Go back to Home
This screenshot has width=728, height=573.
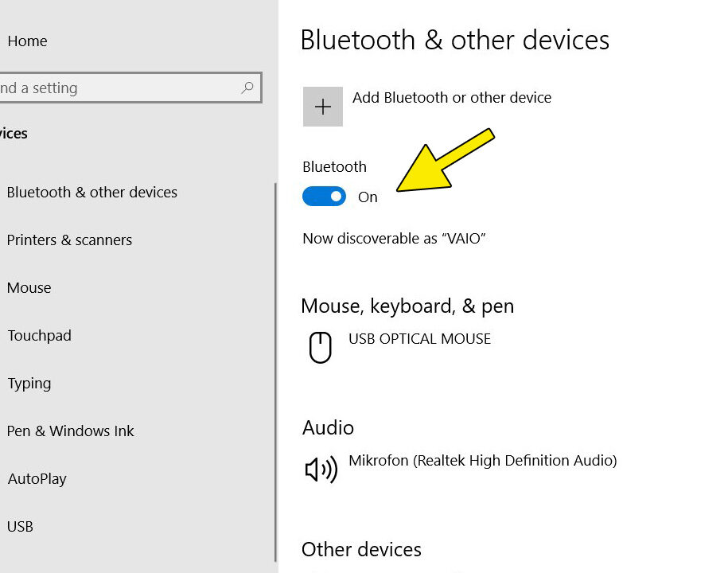pyautogui.click(x=27, y=41)
